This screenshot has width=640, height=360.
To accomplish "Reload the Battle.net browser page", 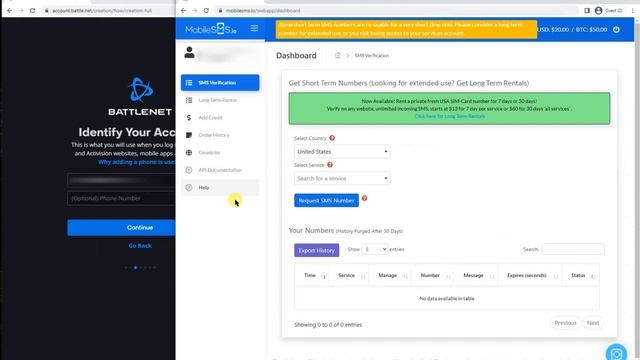I will pos(32,10).
